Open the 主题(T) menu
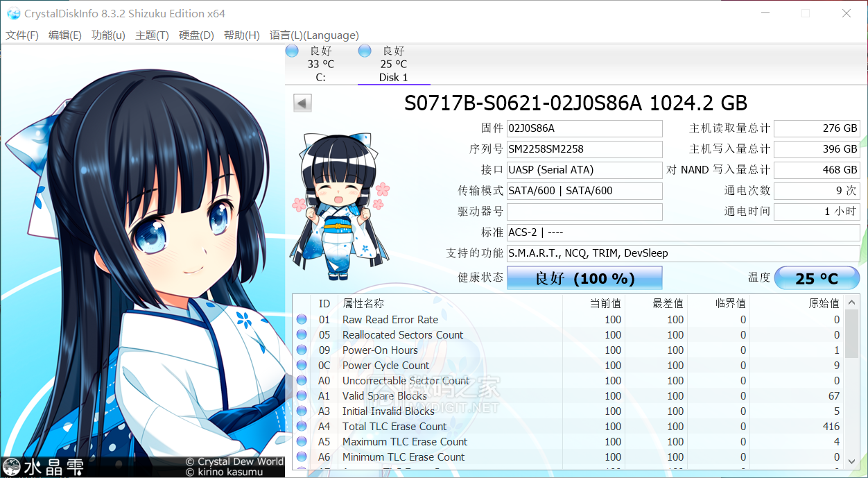 pos(152,35)
